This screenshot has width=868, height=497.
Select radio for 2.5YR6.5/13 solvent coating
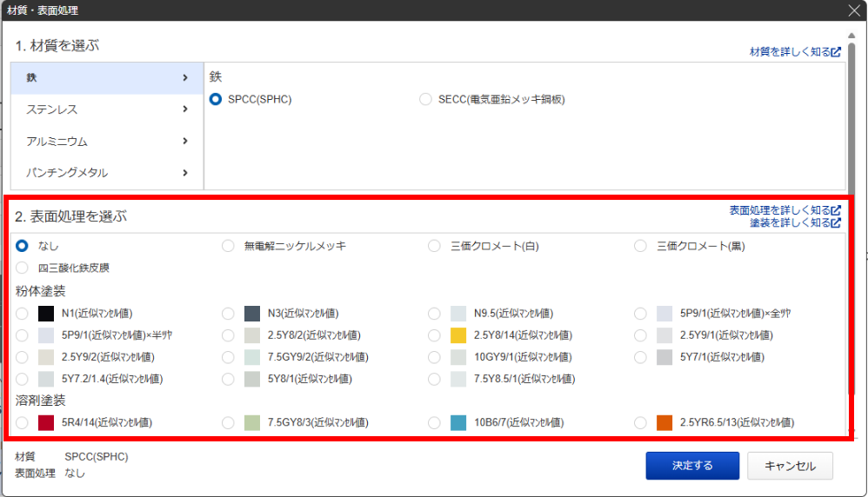tap(640, 423)
